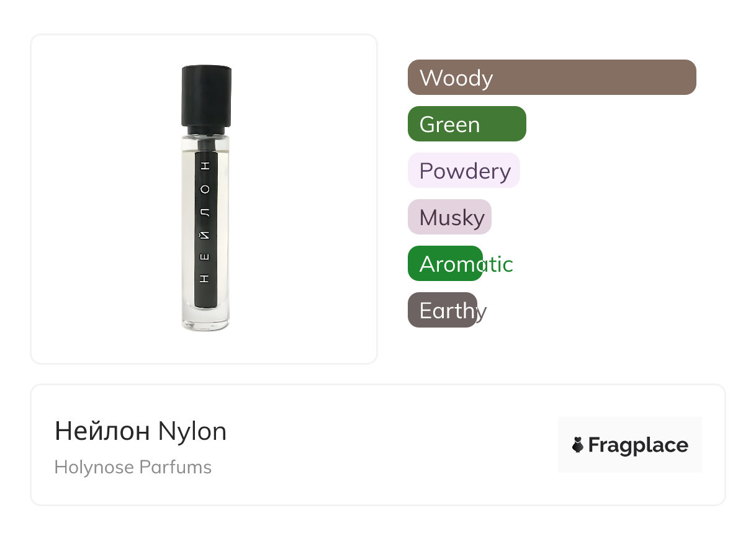This screenshot has width=756, height=536.
Task: Open the Нейлон Nylon fragrance title
Action: coord(140,431)
